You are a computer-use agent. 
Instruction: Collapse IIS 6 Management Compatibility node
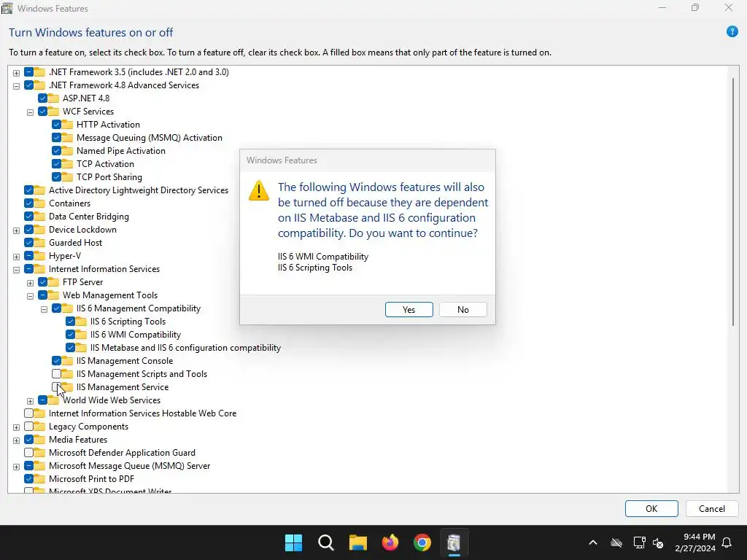coord(44,309)
